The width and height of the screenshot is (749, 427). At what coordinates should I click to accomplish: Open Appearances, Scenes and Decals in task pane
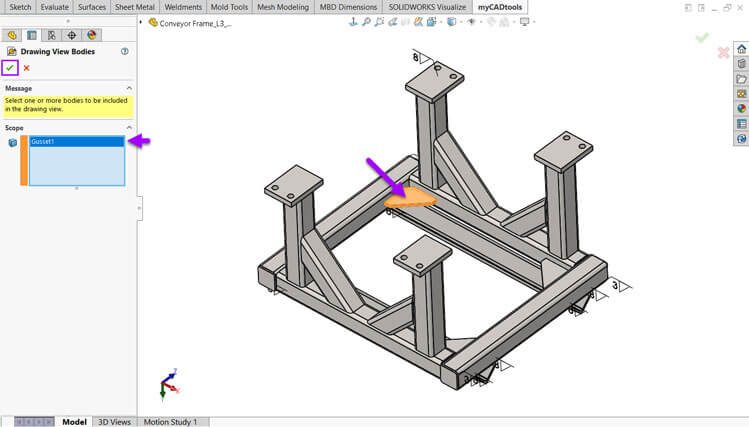(741, 108)
